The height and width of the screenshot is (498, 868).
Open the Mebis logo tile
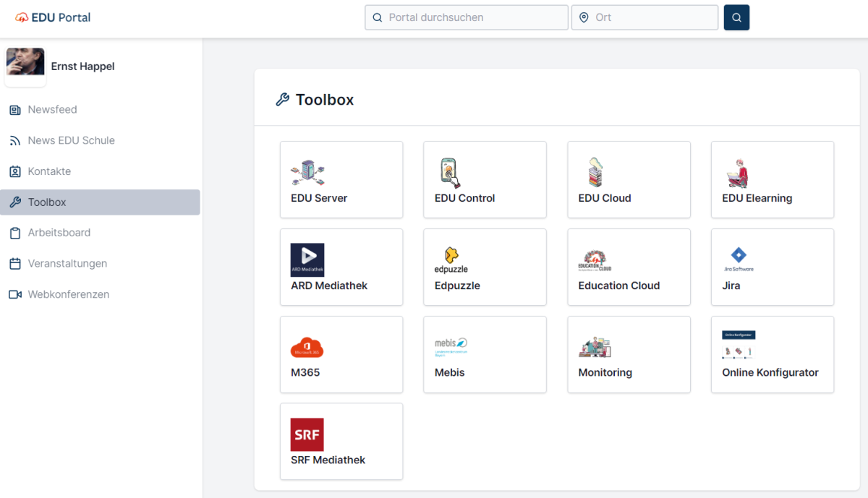click(451, 346)
